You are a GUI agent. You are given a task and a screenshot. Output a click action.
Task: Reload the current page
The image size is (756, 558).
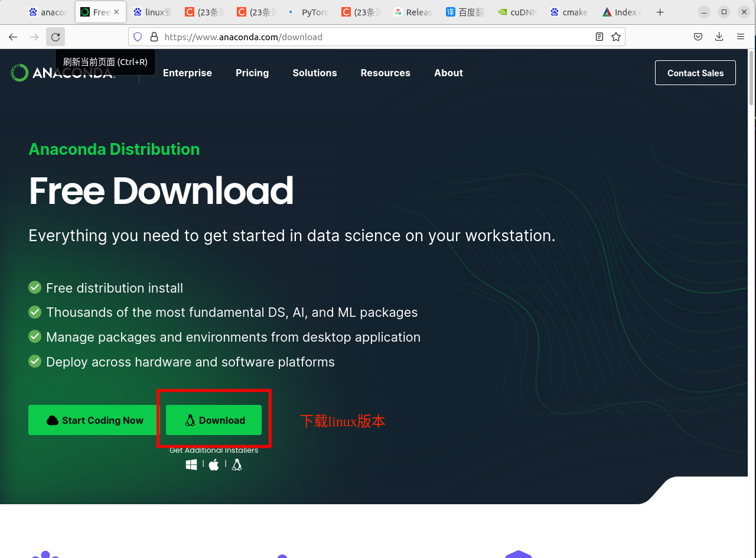56,37
